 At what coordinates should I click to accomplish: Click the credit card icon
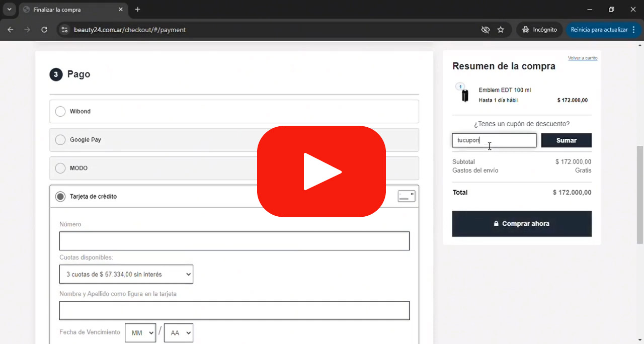407,196
